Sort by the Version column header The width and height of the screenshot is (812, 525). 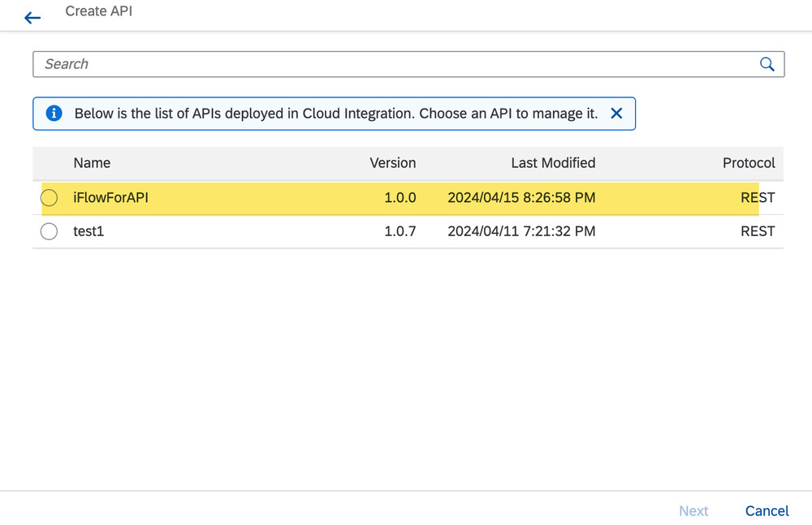pos(393,163)
